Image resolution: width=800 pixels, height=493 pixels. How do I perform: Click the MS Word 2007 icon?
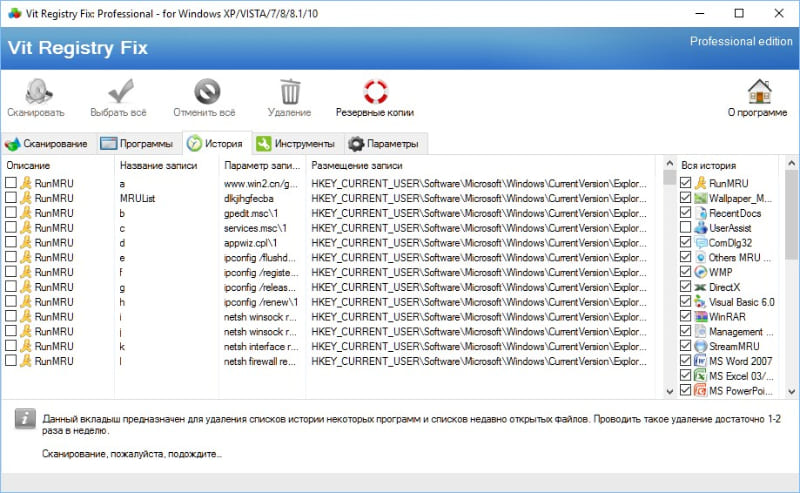701,361
